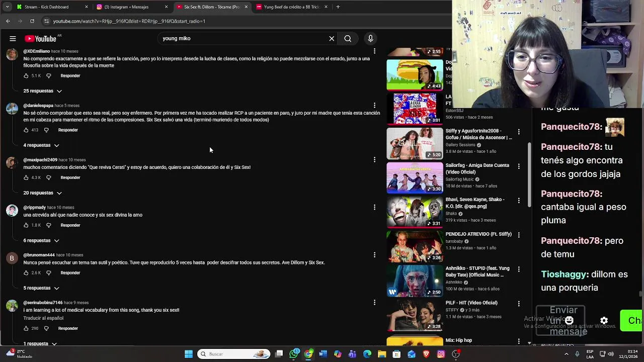Open the Windows Start menu
The image size is (644, 362).
(189, 354)
